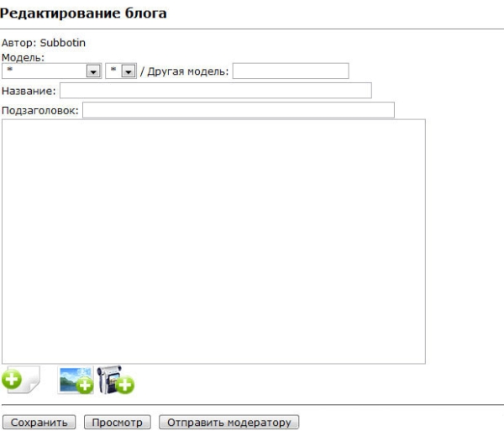This screenshot has height=431, width=504.
Task: Add a photo with the picture icon
Action: [x=76, y=380]
